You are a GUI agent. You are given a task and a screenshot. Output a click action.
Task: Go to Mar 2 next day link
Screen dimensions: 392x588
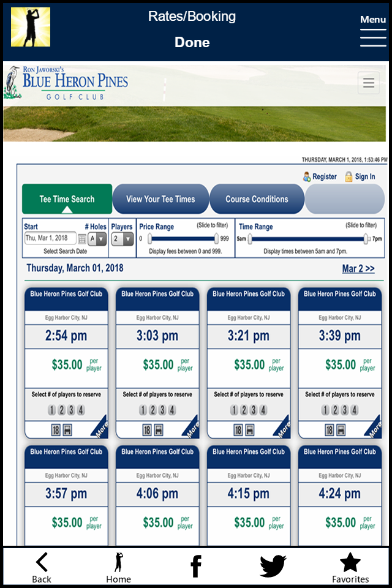[358, 268]
